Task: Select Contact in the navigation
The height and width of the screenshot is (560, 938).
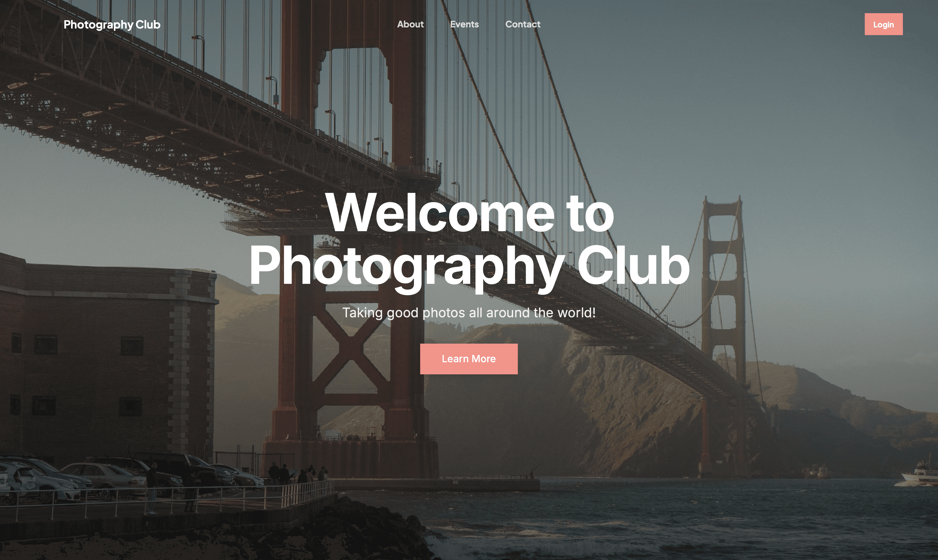Action: click(x=522, y=24)
